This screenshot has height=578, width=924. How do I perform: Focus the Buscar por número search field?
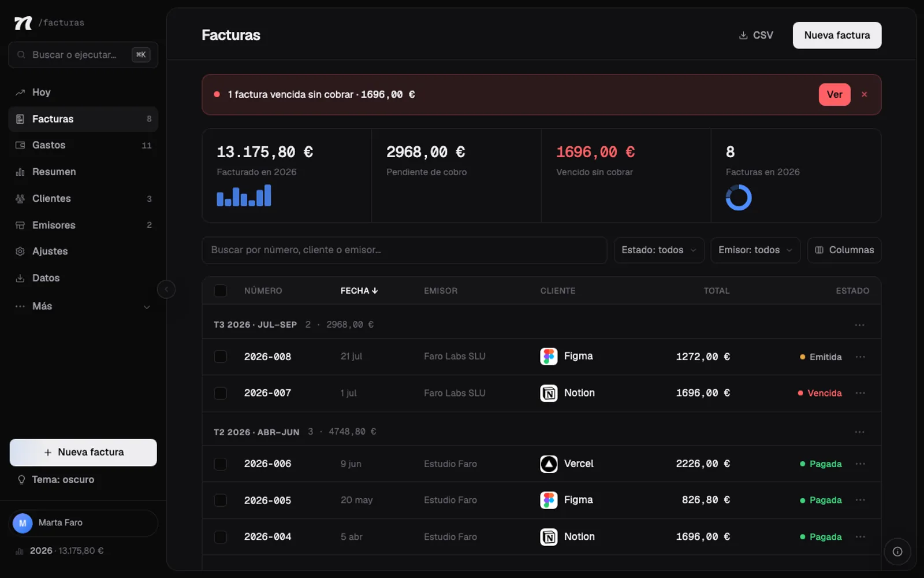[x=404, y=250]
